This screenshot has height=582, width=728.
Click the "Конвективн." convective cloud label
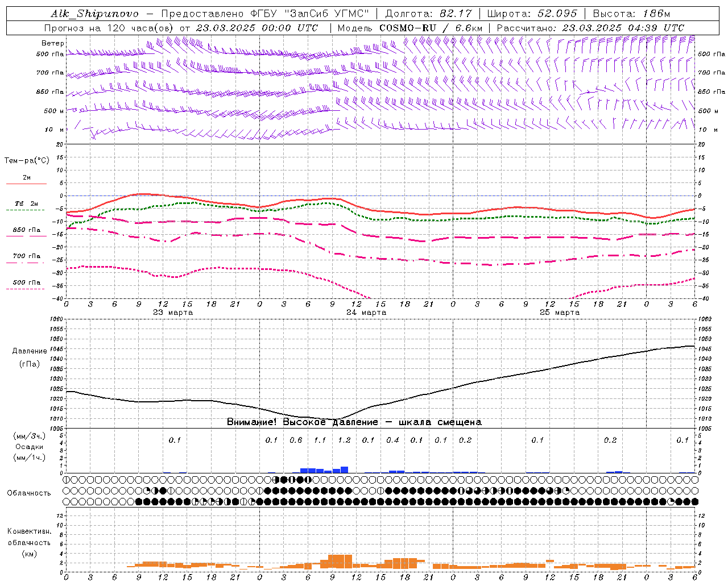coord(30,531)
